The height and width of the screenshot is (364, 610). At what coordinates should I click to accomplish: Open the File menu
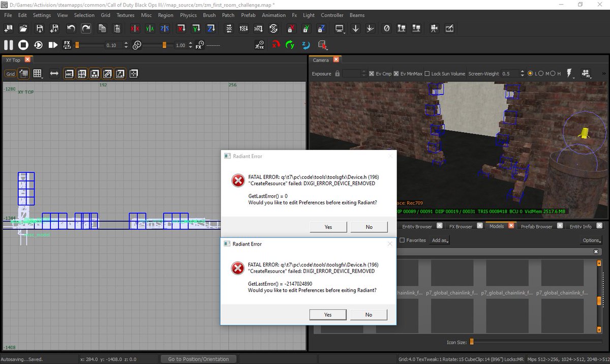[8, 15]
